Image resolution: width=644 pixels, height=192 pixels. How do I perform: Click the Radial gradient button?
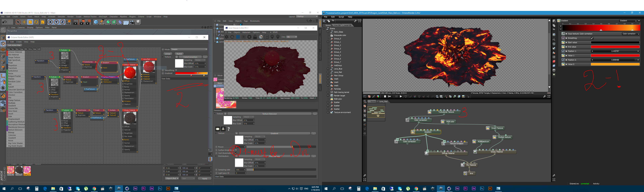(x=179, y=54)
